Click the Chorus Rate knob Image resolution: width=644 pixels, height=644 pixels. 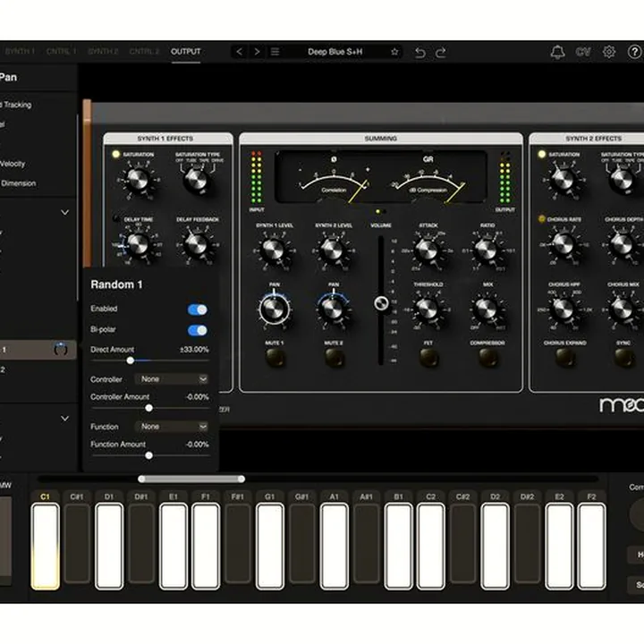[563, 245]
